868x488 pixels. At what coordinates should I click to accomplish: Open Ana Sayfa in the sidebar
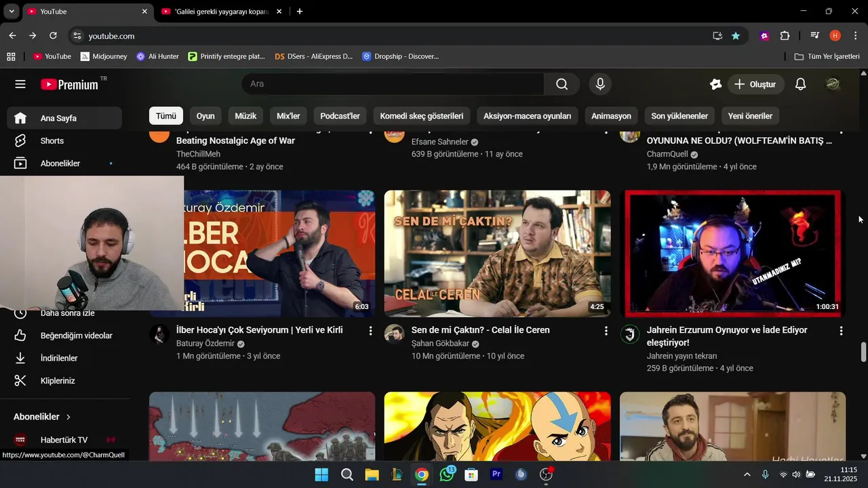(x=64, y=119)
